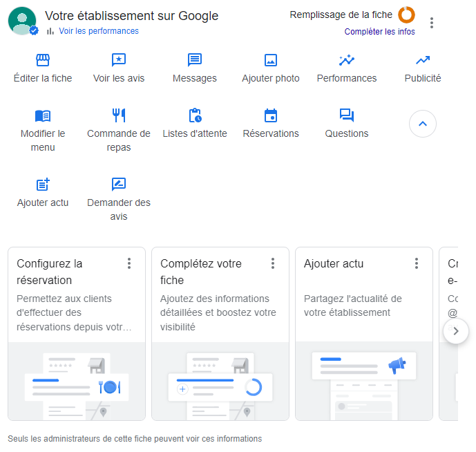Open the Modifier le menu book icon
Viewport: 476px width, 452px height.
pyautogui.click(x=43, y=115)
